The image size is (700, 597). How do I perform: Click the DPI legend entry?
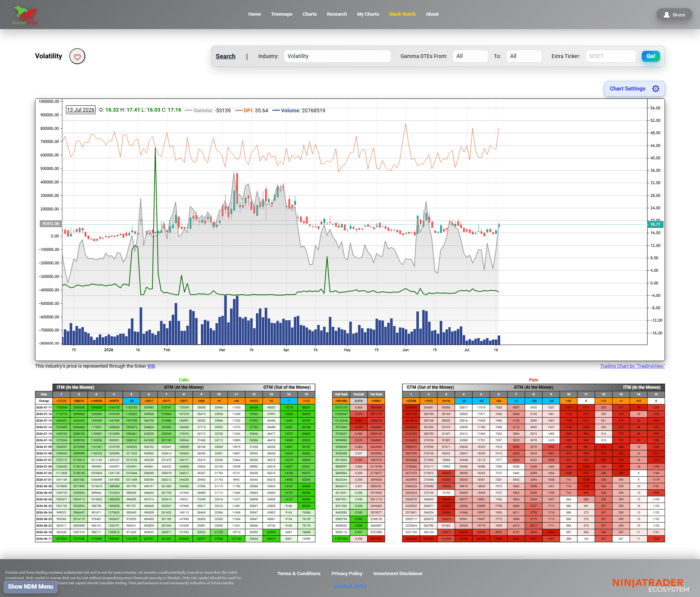click(x=252, y=111)
